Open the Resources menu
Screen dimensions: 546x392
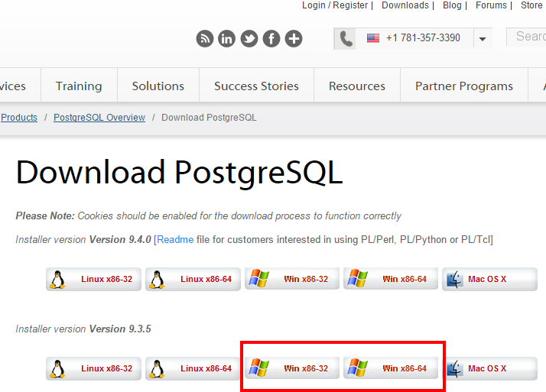click(357, 86)
